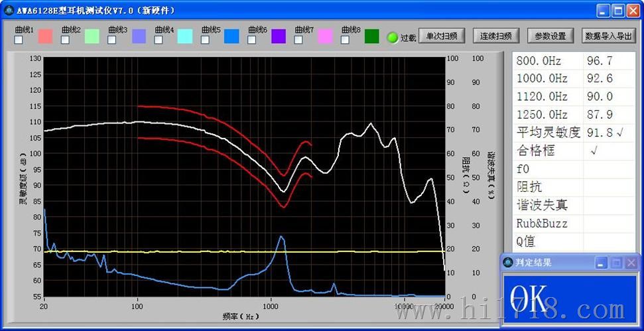Click the green 过载 indicator light
This screenshot has width=644, height=331.
point(393,38)
